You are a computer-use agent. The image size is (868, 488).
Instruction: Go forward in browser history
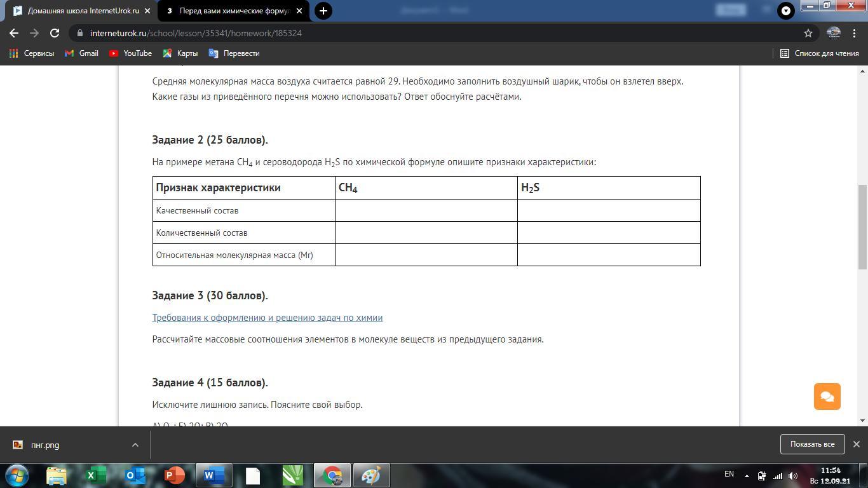click(x=34, y=33)
